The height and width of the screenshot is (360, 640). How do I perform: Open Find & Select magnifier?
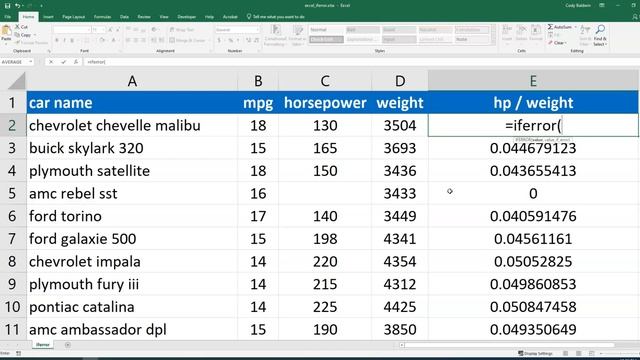tap(600, 34)
